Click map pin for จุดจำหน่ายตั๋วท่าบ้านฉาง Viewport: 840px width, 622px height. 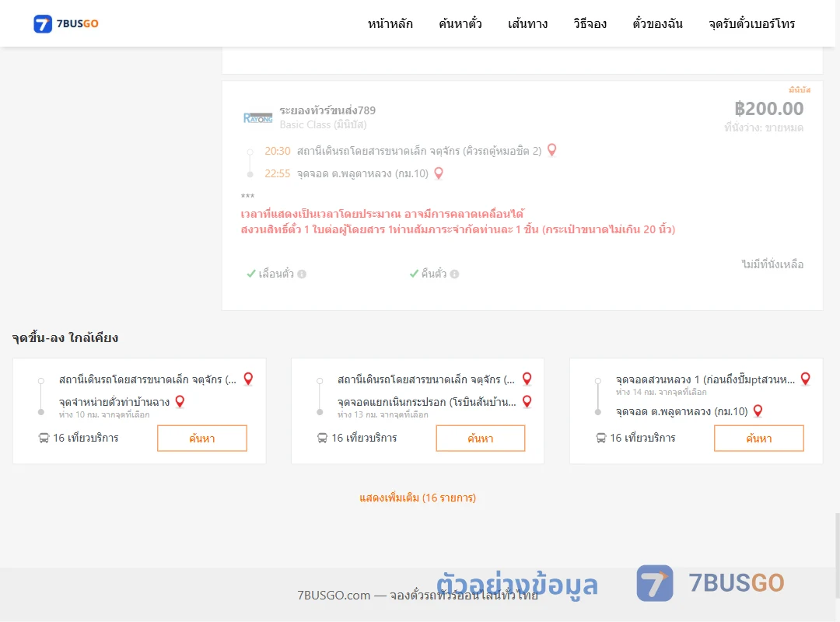click(x=180, y=401)
